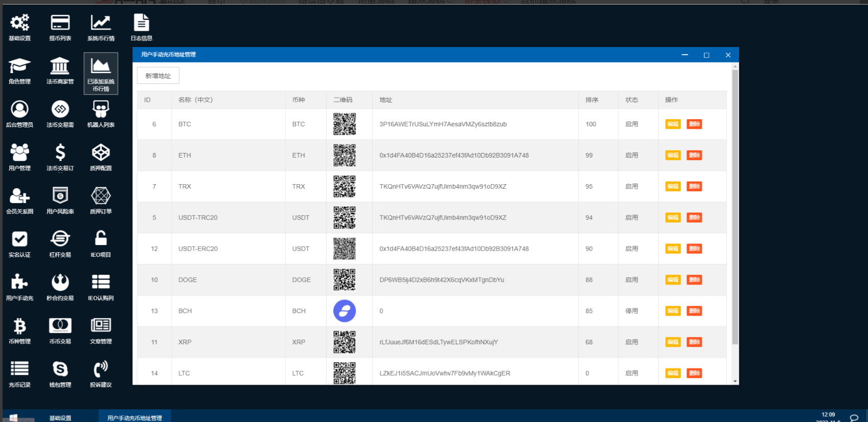
Task: Open 日志信息 document icon
Action: pyautogui.click(x=141, y=23)
